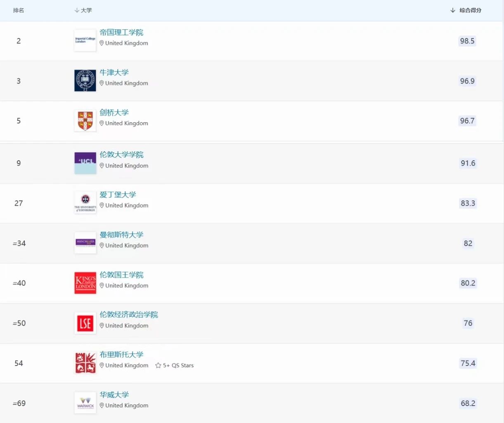
Task: Open the University of Cambridge shield logo
Action: pyautogui.click(x=85, y=121)
